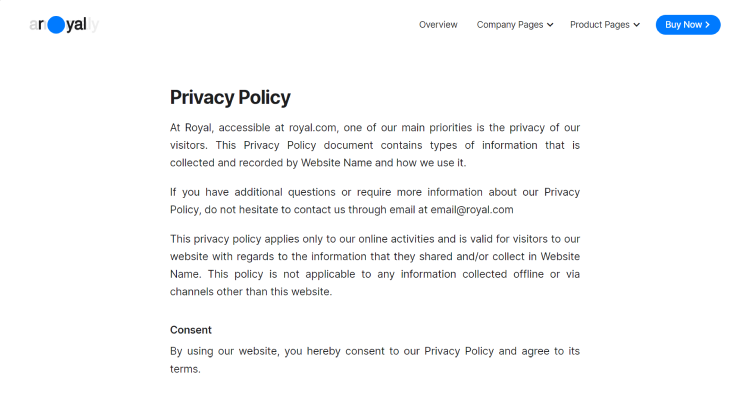The image size is (751, 397).
Task: Select the Privacy Policy heading
Action: pyautogui.click(x=230, y=97)
